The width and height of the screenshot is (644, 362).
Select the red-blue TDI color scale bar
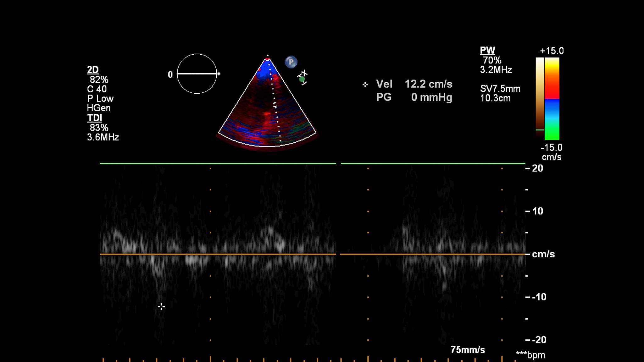(x=552, y=99)
